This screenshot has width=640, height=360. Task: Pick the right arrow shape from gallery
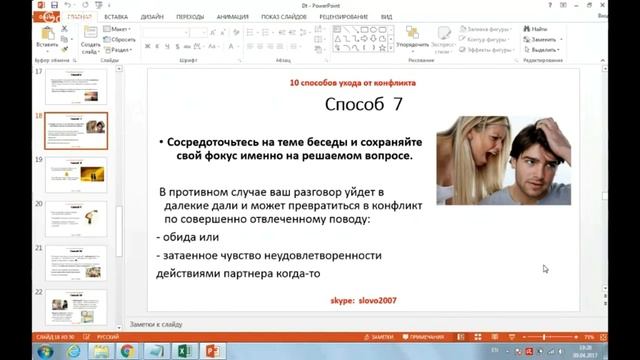[364, 39]
